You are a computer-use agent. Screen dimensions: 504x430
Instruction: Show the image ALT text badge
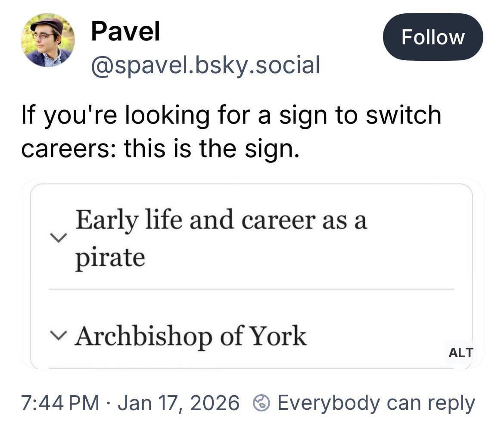pos(460,352)
